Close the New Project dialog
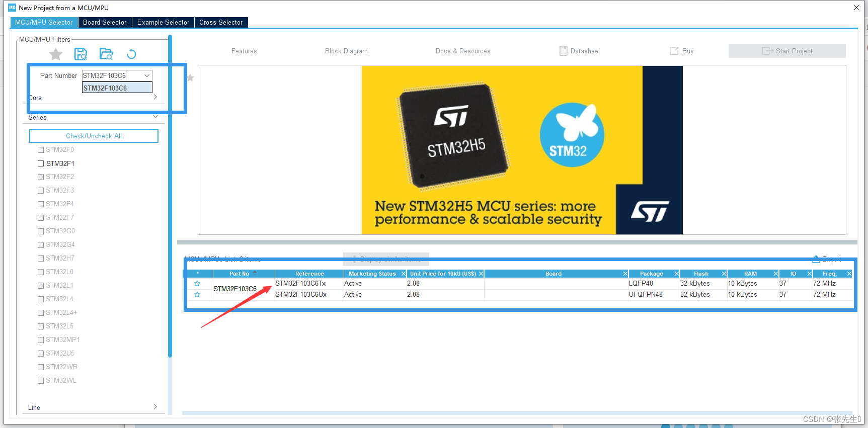Screen dimensions: 868x428 856,8
